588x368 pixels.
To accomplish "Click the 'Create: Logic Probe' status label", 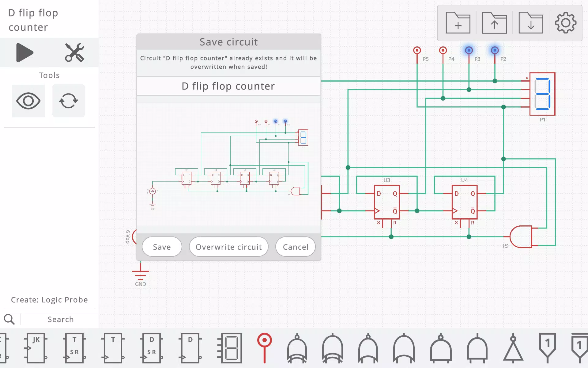I will (49, 300).
